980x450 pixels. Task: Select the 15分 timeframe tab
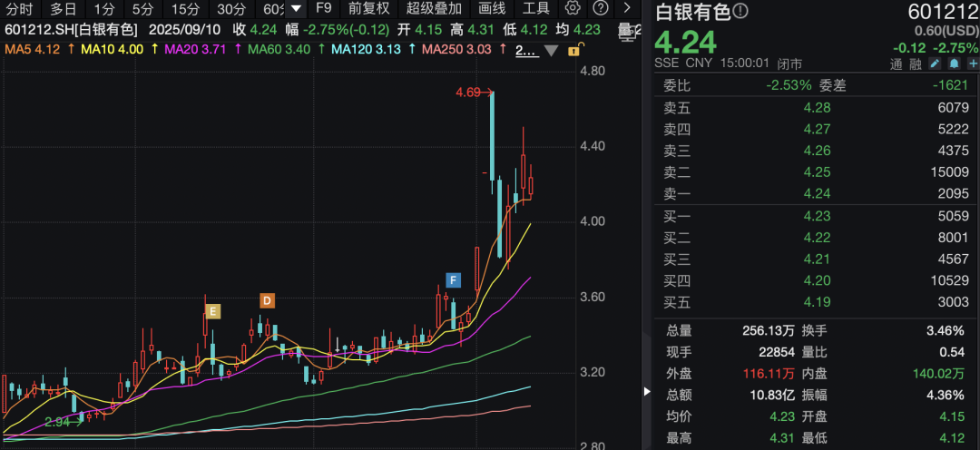coord(185,9)
